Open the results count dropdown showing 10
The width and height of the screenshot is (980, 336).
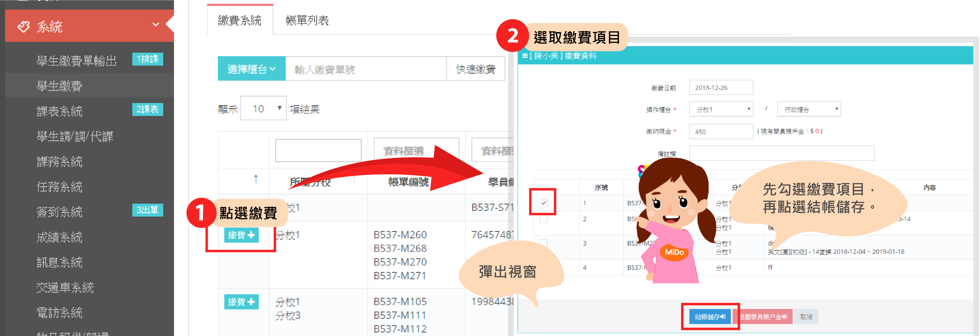pos(263,109)
